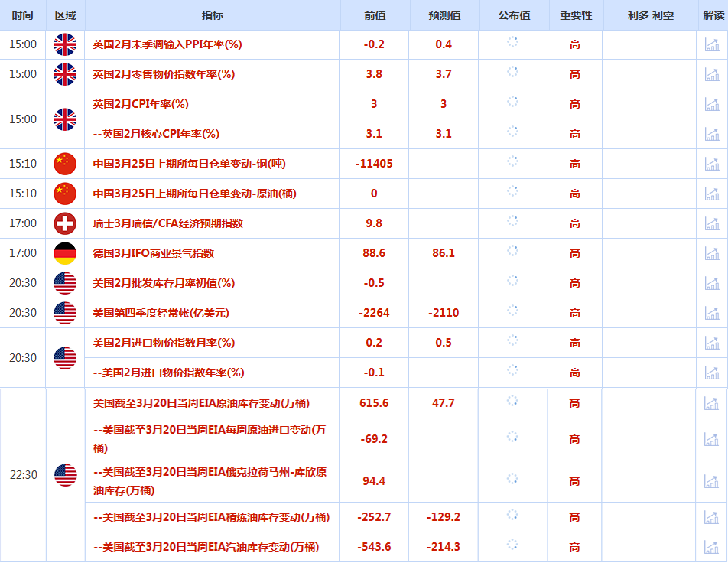This screenshot has width=728, height=563.
Task: Click the chart icon in 德国3月IFO商业景气指数 row
Action: click(712, 253)
